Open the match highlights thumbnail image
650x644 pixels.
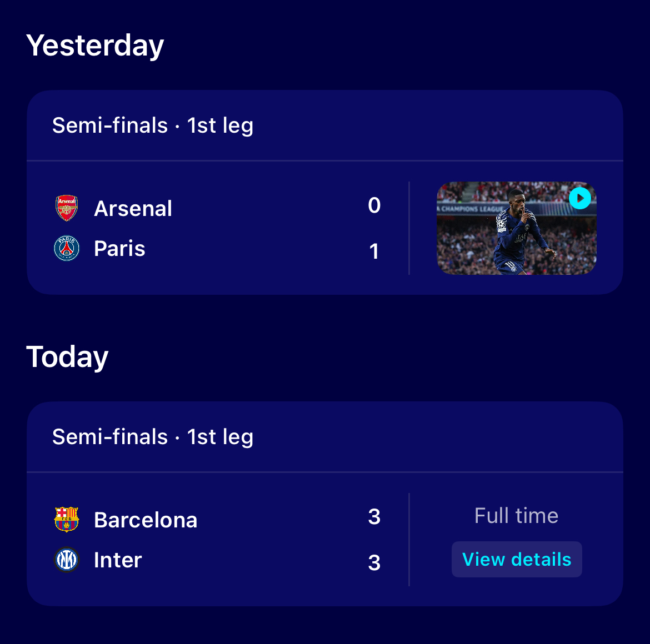(517, 228)
